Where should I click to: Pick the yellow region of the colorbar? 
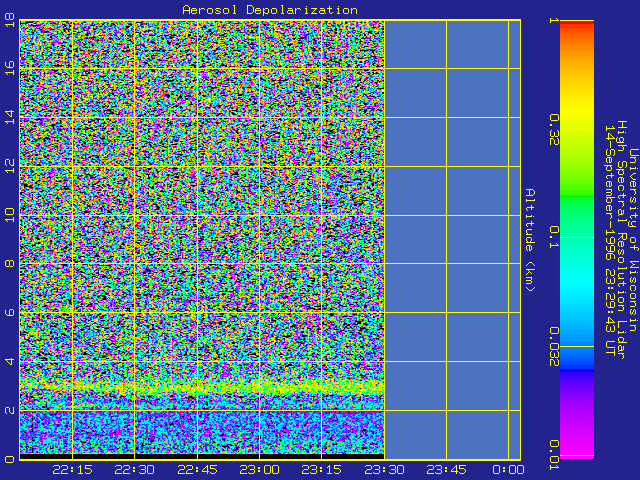coord(577,110)
